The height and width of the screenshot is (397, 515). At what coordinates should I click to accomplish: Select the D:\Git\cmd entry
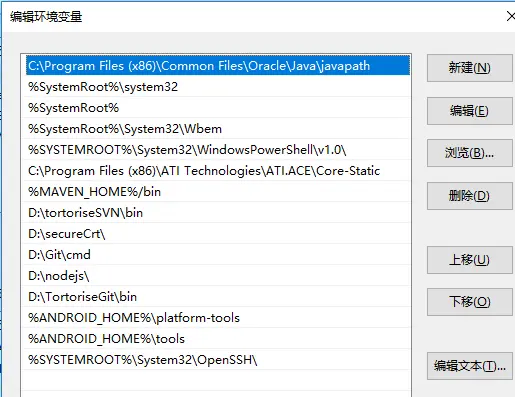(x=218, y=255)
